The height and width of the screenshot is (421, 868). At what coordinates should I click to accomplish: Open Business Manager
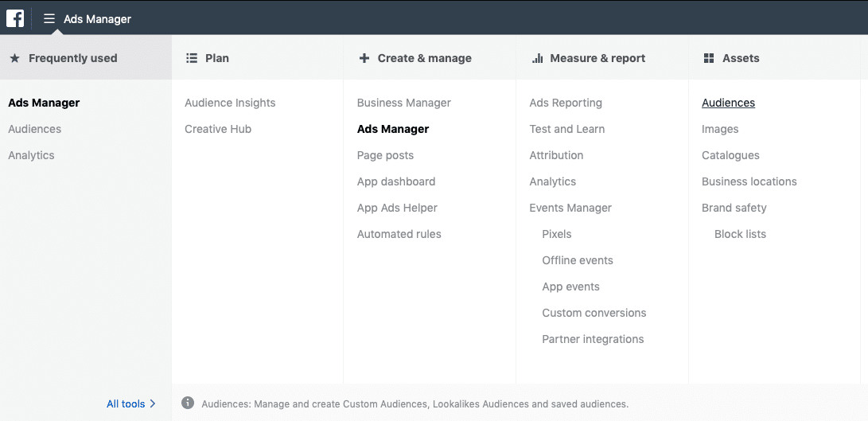tap(403, 103)
